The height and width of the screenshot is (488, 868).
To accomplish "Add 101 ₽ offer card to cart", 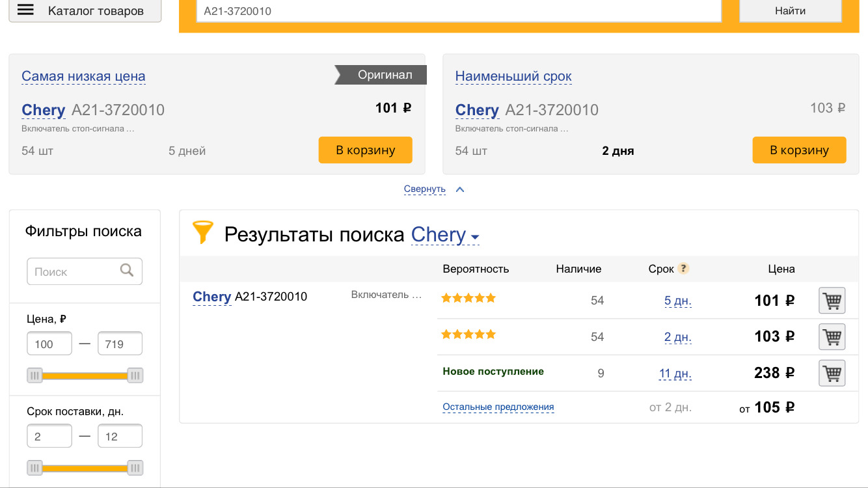I will point(366,150).
